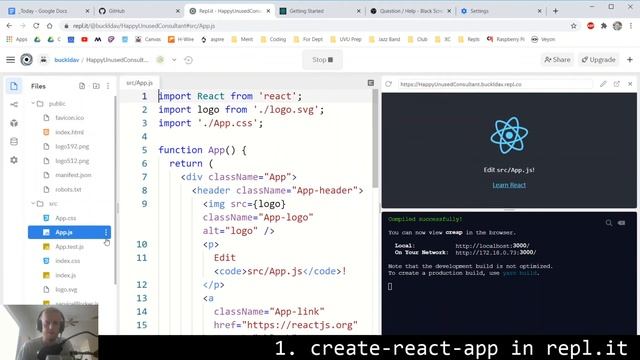Click the Upgrade button
640x360 pixels.
598,60
